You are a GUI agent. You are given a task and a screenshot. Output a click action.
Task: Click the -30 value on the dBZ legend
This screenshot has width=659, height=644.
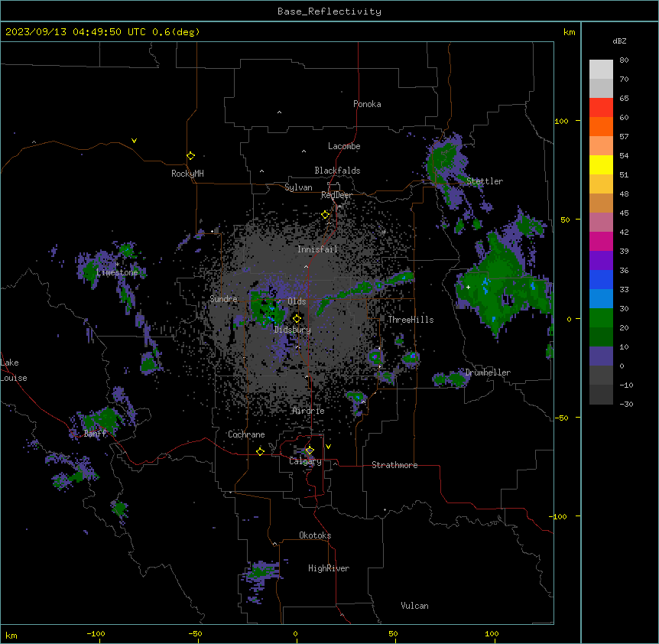click(x=626, y=404)
